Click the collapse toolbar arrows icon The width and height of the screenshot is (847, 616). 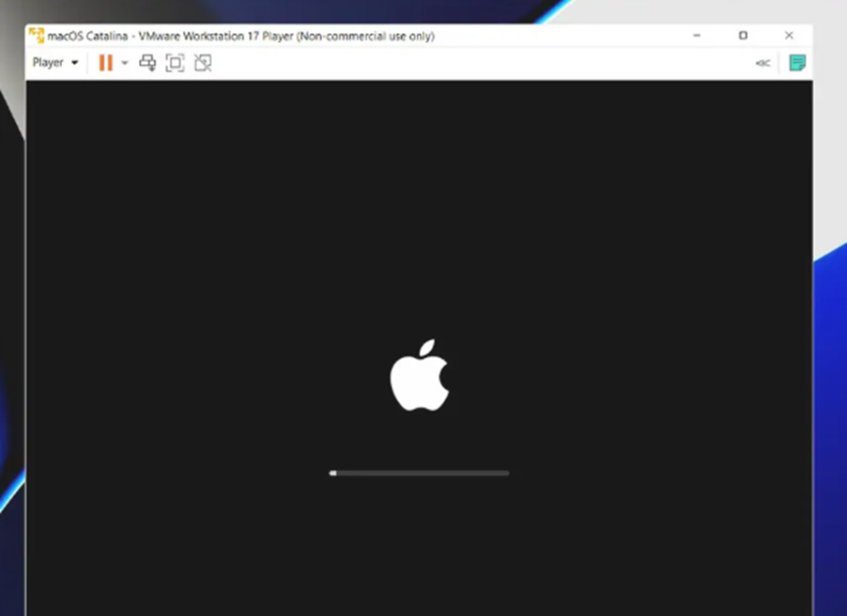pos(762,63)
